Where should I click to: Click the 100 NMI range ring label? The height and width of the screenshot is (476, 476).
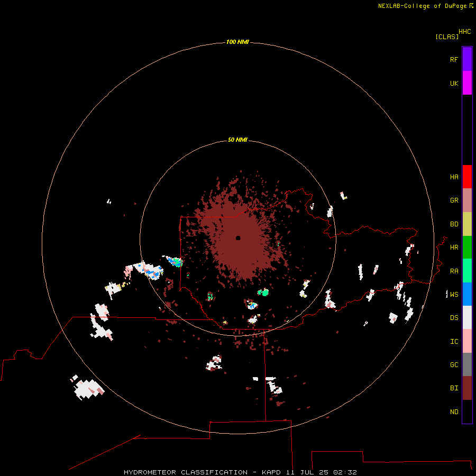point(237,42)
